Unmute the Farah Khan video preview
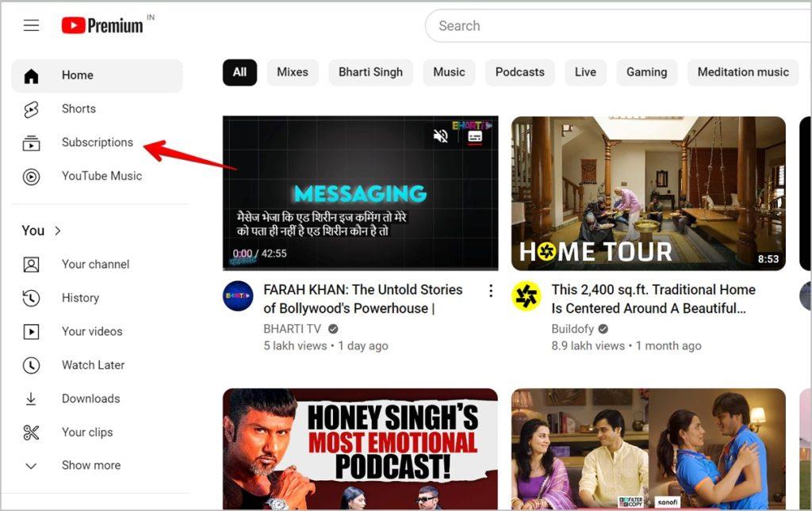 tap(441, 136)
